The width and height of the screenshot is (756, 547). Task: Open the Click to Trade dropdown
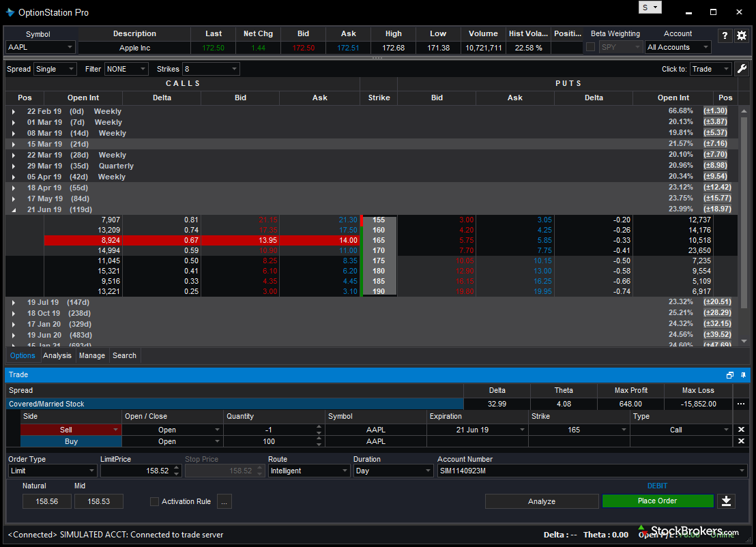click(711, 69)
